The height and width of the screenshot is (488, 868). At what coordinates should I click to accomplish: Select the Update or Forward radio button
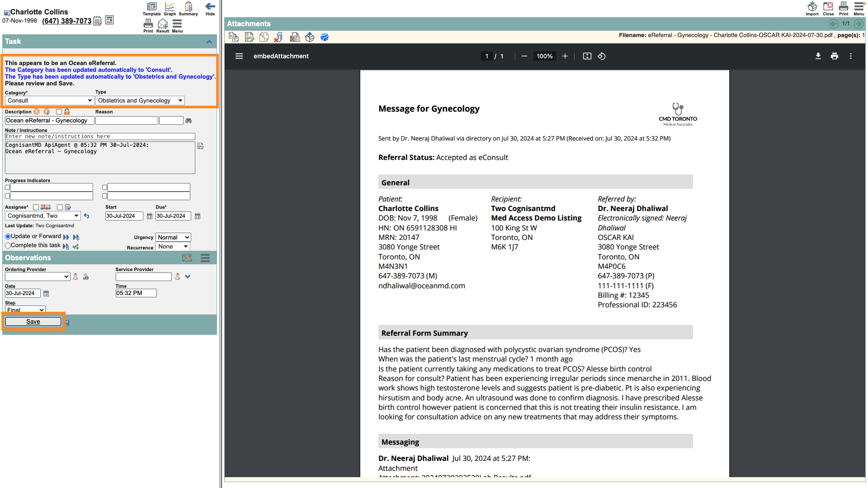(8, 236)
